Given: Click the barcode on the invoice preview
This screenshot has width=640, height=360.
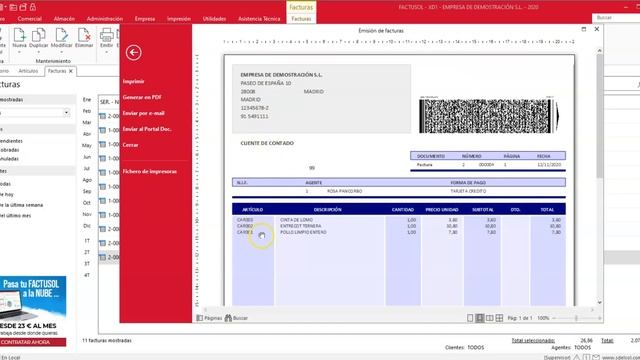Looking at the screenshot, I should click(x=489, y=116).
